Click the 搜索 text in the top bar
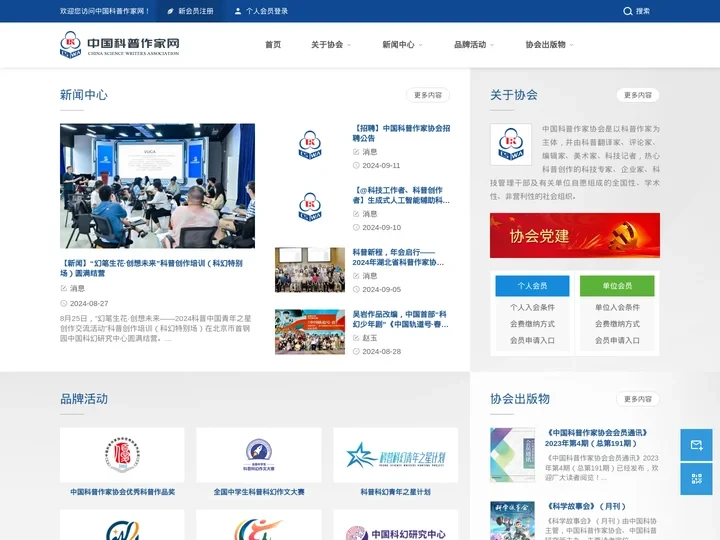 pos(642,11)
